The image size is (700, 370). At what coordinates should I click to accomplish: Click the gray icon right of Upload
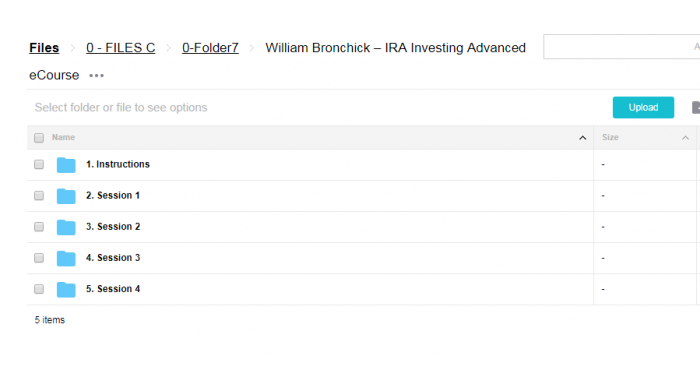(696, 108)
